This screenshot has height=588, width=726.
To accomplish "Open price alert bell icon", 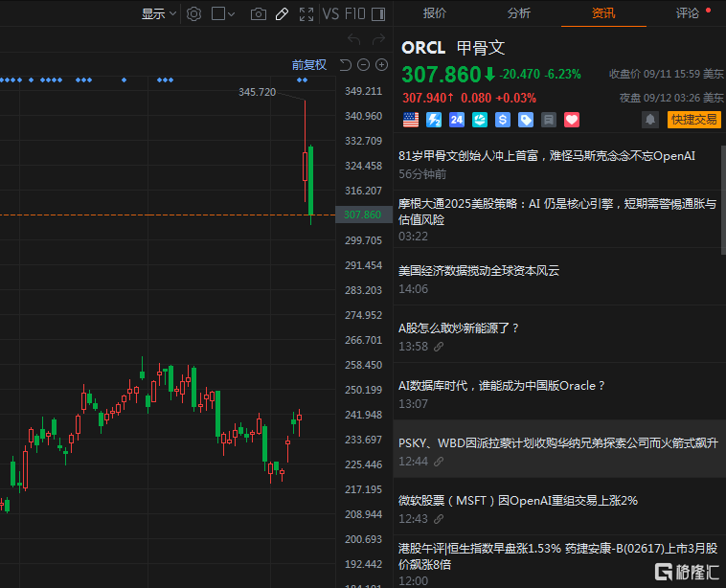I will tap(650, 120).
